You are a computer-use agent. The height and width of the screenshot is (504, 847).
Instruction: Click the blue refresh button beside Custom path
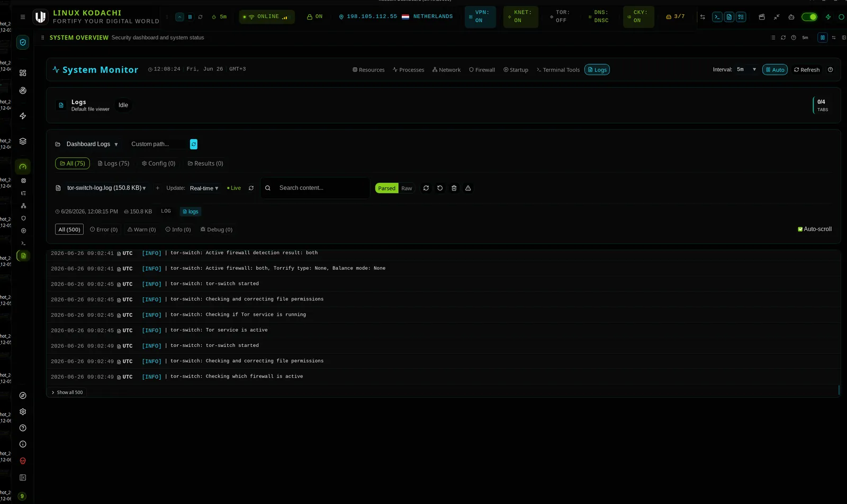click(x=194, y=144)
